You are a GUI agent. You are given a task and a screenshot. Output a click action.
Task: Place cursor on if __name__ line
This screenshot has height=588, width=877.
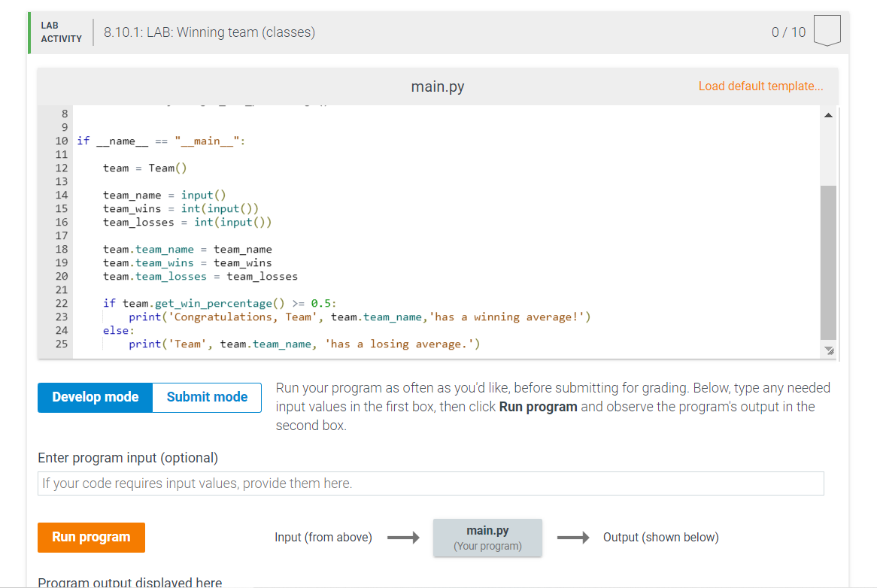tap(161, 141)
